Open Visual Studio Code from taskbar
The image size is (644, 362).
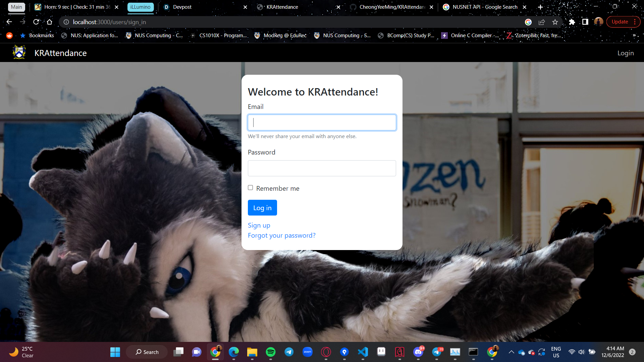pyautogui.click(x=363, y=352)
